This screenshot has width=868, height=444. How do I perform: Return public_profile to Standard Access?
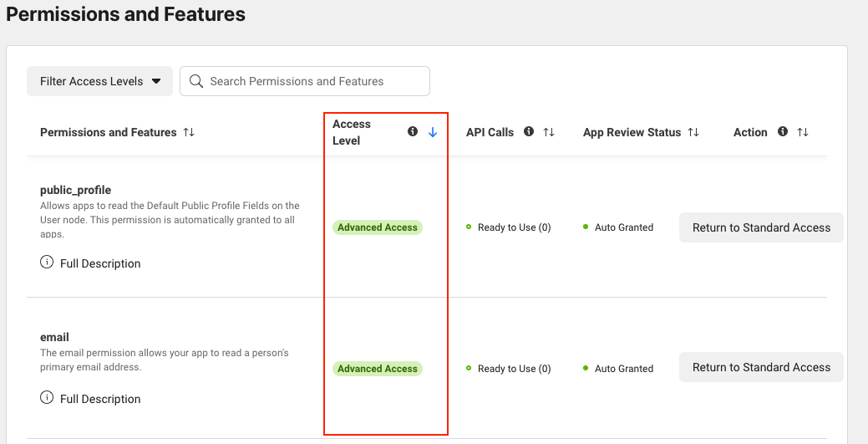tap(761, 227)
